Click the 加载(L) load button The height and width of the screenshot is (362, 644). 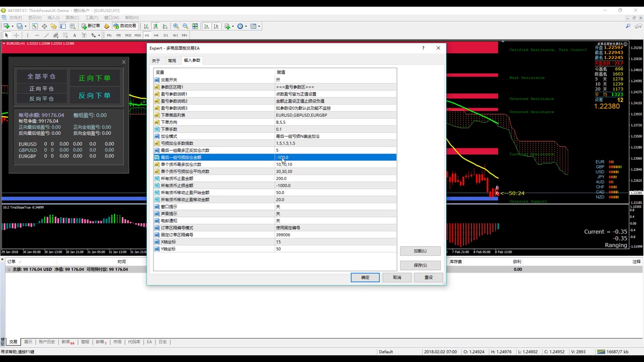point(420,251)
